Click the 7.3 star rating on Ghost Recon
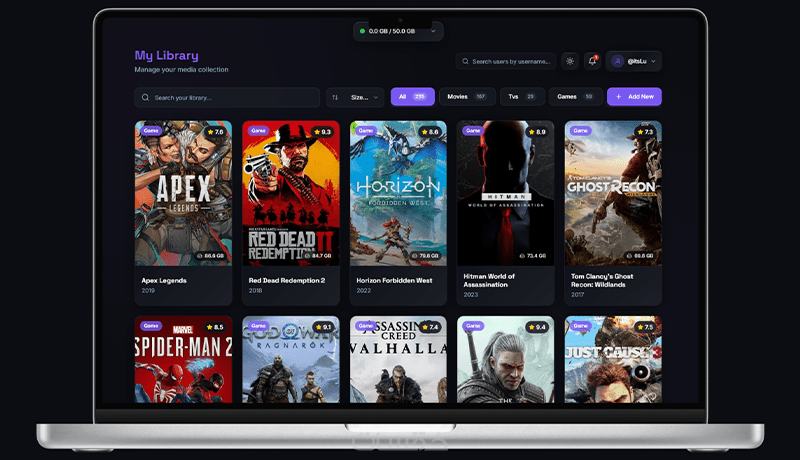Image resolution: width=800 pixels, height=460 pixels. [645, 132]
